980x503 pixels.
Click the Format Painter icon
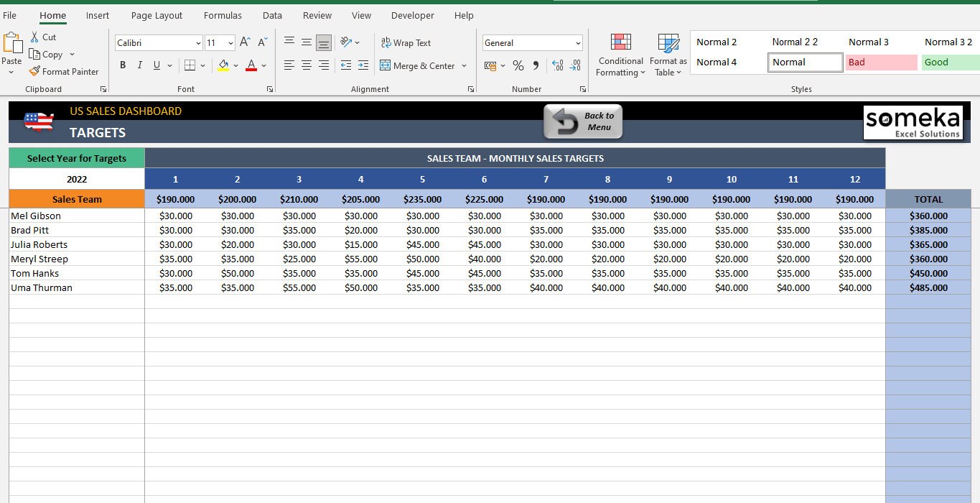click(x=64, y=71)
